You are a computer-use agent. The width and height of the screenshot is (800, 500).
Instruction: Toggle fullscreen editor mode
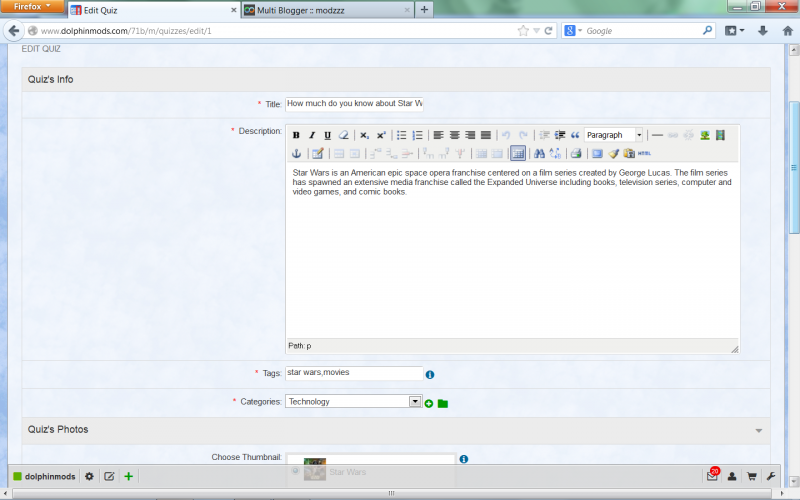click(597, 153)
